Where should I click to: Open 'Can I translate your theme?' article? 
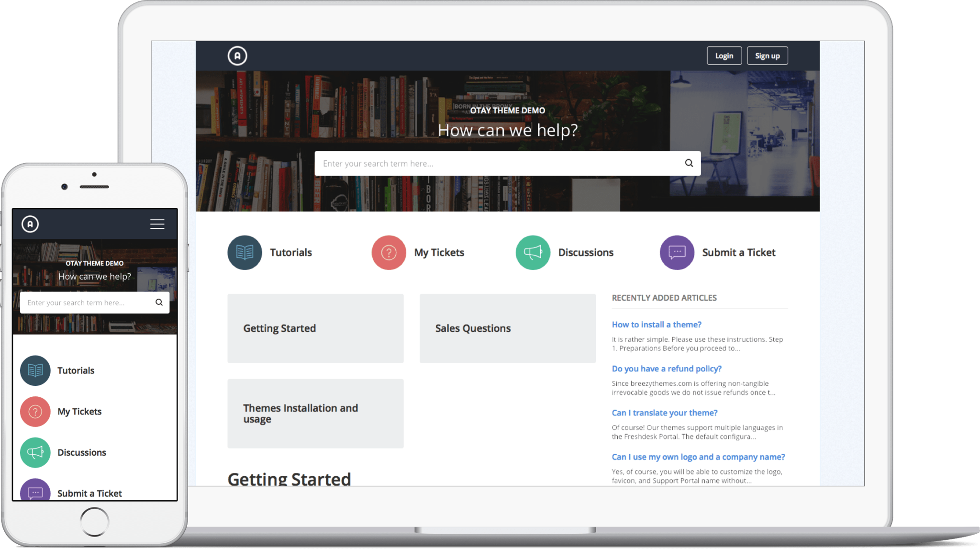tap(665, 413)
